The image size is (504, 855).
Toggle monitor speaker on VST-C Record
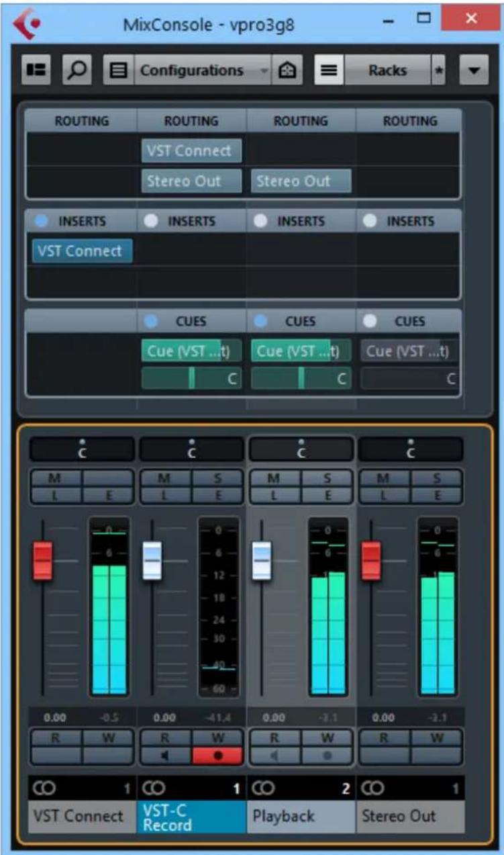(165, 755)
